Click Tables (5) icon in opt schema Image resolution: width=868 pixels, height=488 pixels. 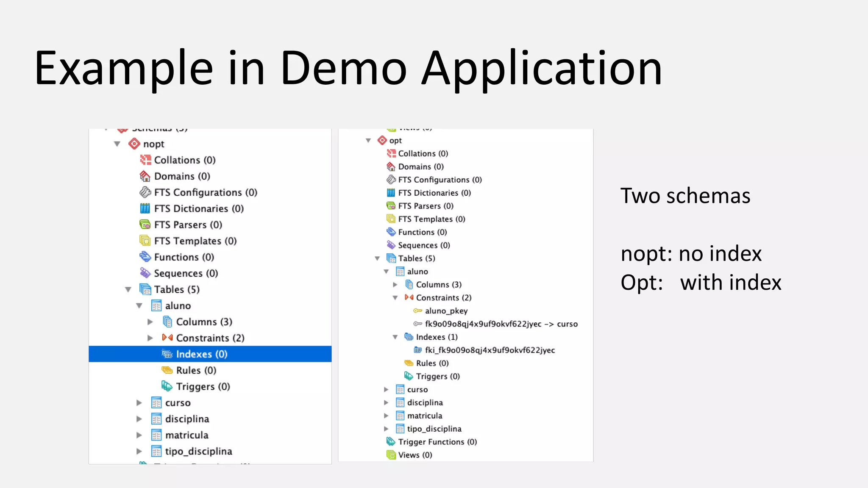click(391, 258)
